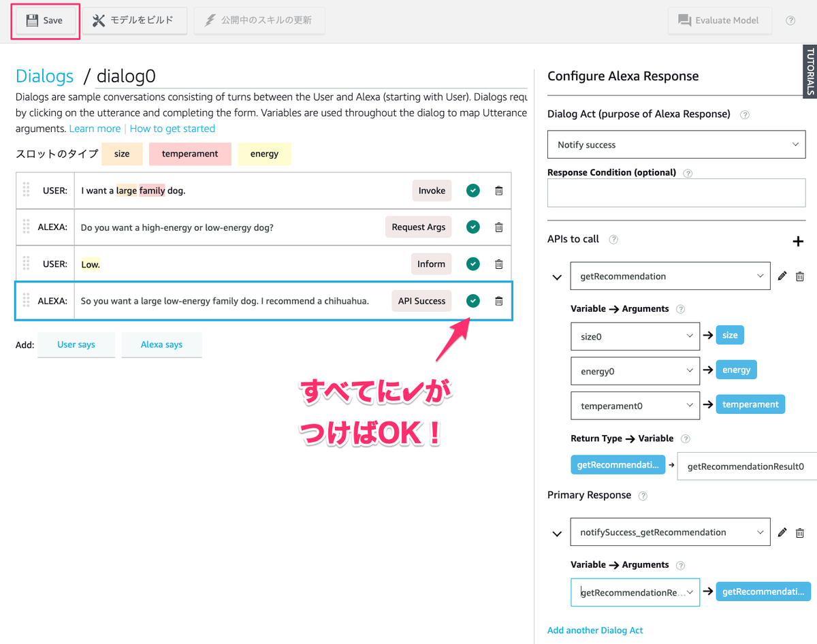Image resolution: width=817 pixels, height=644 pixels.
Task: Click the 公開中のスキルの更新 button
Action: 259,20
